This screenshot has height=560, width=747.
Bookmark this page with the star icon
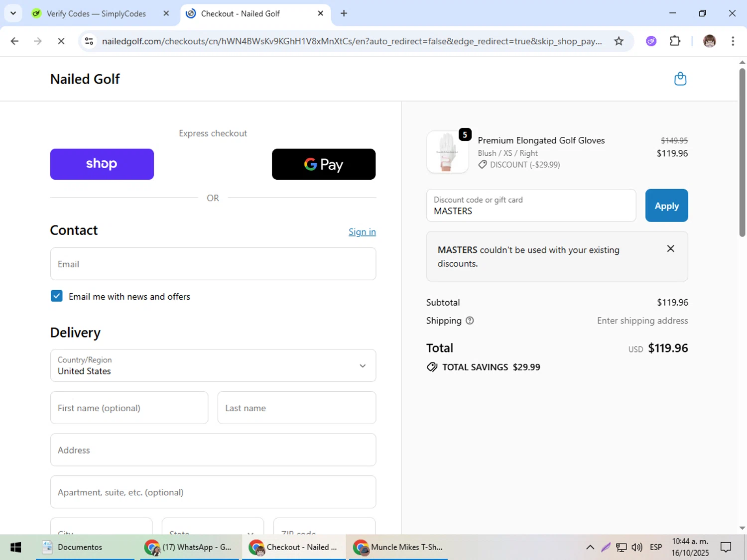pos(619,41)
